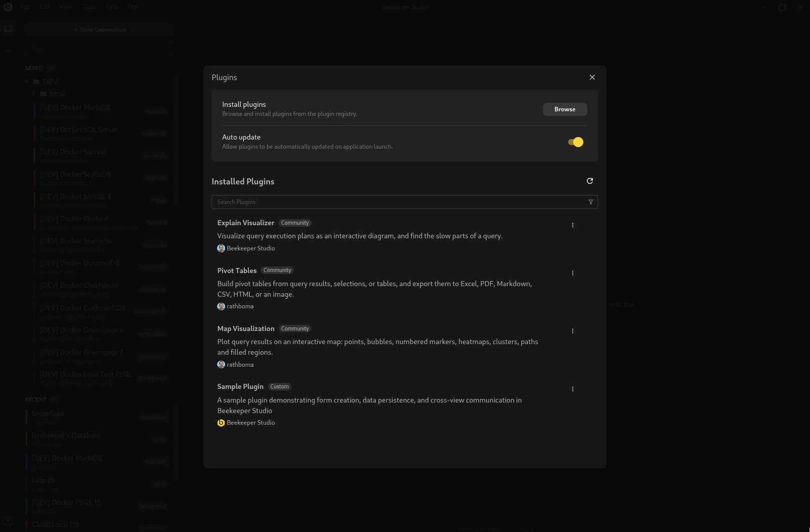Click the rathboma avatar under Pivot Tables
The height and width of the screenshot is (532, 810).
pos(221,306)
